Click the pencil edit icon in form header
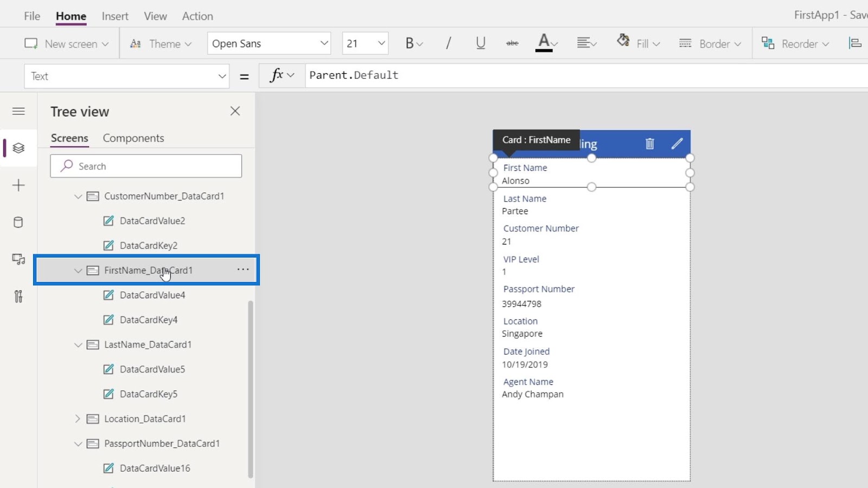Image resolution: width=868 pixels, height=488 pixels. pos(677,144)
